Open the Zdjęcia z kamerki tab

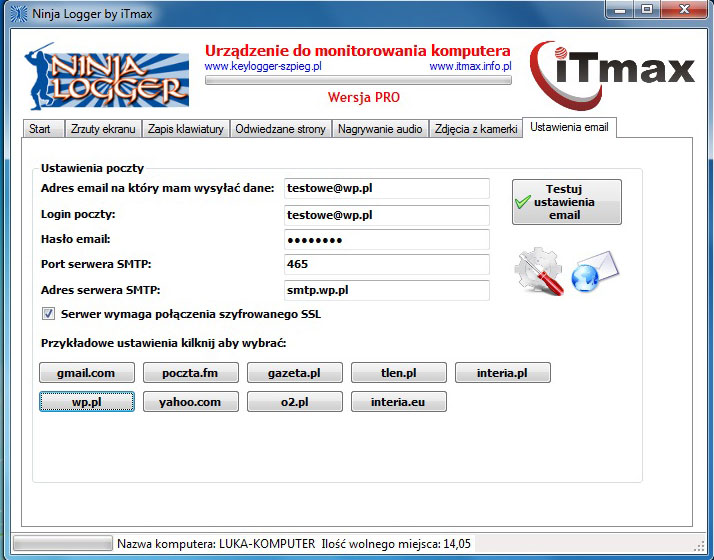tap(476, 129)
